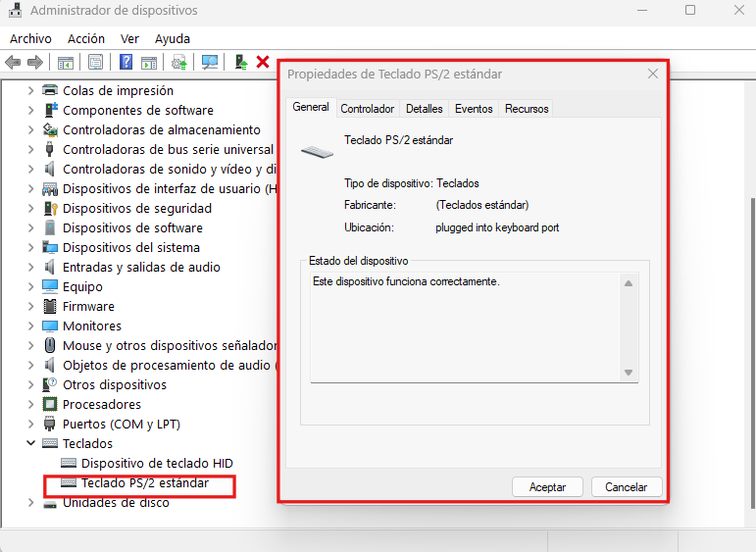Expand the Equipo chevron
Image resolution: width=756 pixels, height=552 pixels.
(x=30, y=286)
